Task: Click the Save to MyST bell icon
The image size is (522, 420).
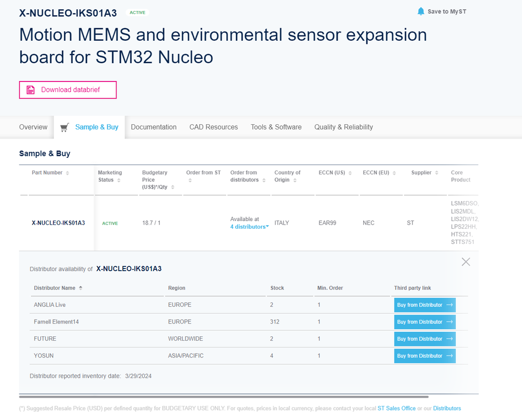Action: [421, 11]
